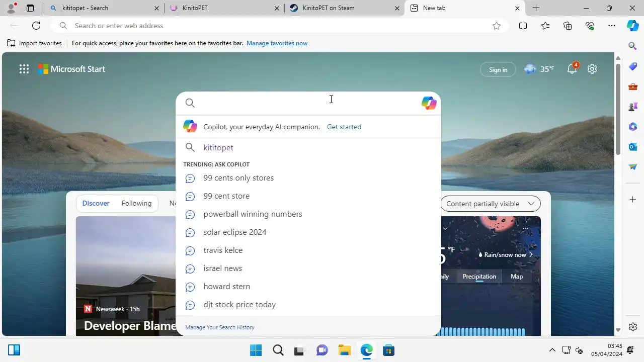Choose kititopet search history suggestion
The width and height of the screenshot is (644, 362).
[x=308, y=147]
